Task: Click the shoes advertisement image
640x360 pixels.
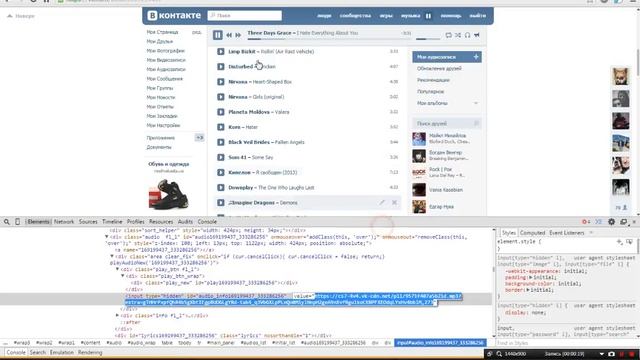Action: click(x=168, y=194)
